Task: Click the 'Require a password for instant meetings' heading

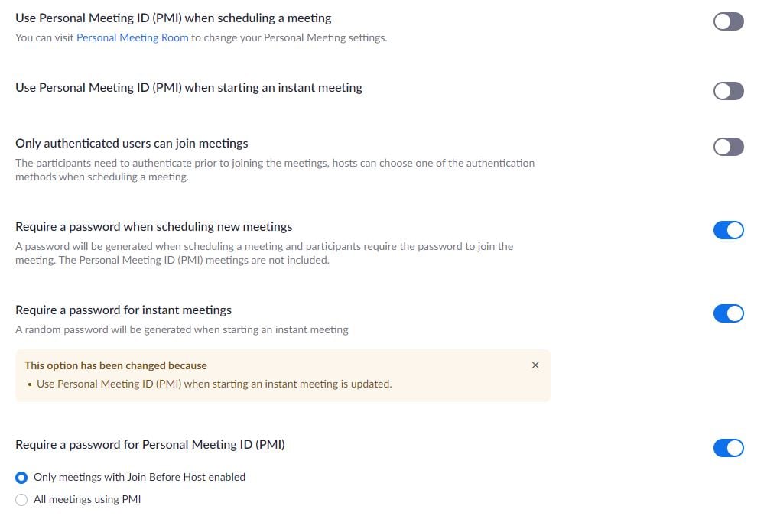Action: [123, 310]
